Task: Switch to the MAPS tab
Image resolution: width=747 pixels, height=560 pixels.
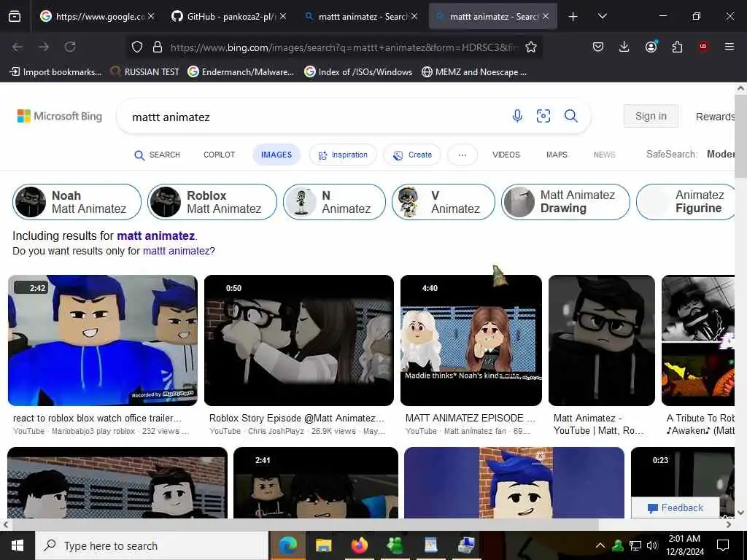Action: (x=557, y=155)
